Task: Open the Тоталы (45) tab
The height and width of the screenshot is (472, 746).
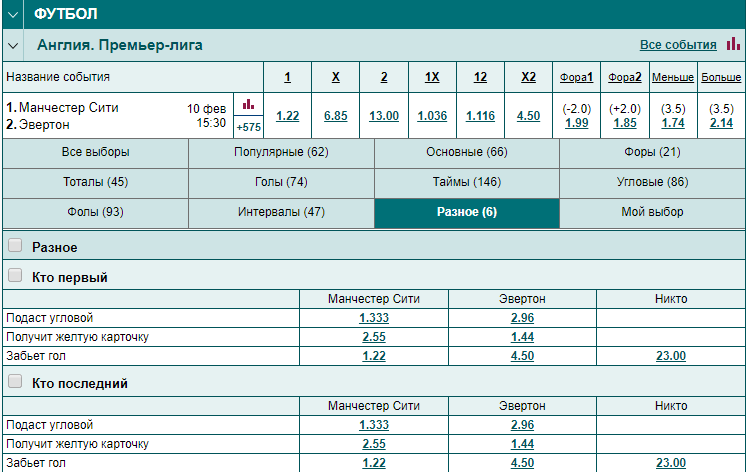Action: tap(96, 182)
